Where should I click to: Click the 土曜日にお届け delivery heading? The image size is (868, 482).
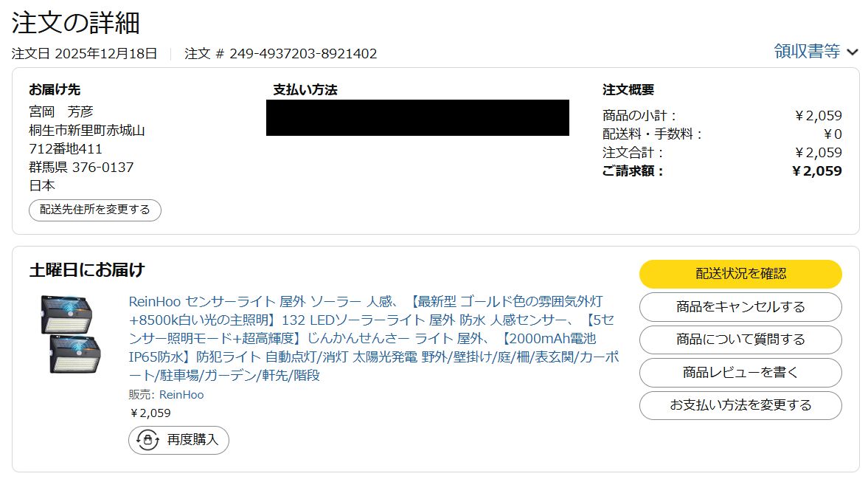pos(87,269)
